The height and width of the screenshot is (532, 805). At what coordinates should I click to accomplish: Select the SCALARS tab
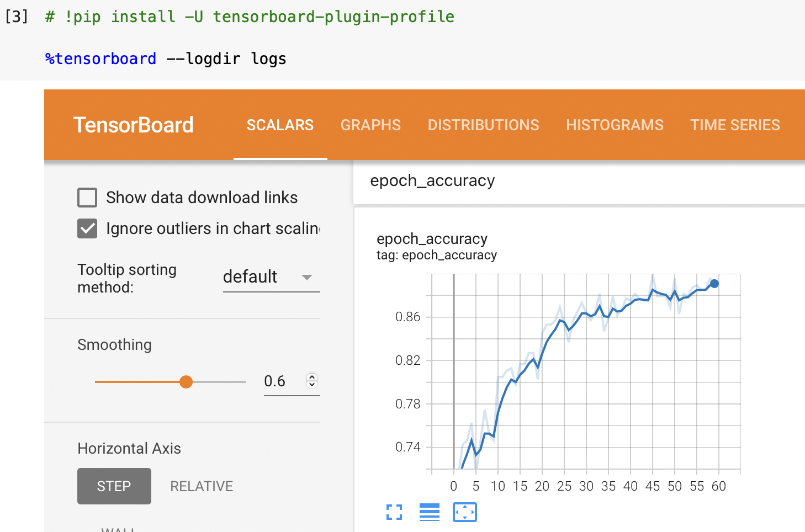tap(280, 125)
